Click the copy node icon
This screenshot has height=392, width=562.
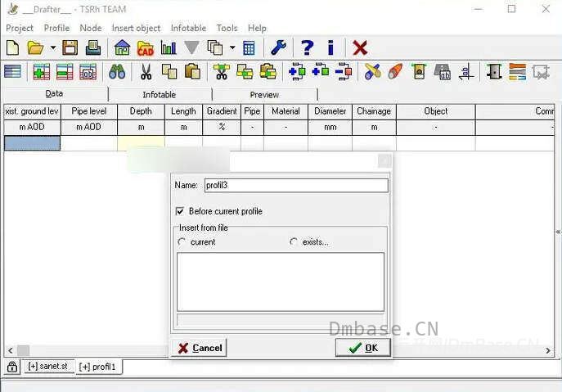click(245, 71)
